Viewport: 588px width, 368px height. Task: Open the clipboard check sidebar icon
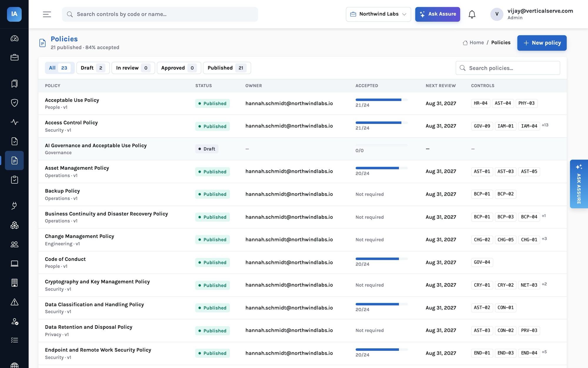tap(14, 180)
